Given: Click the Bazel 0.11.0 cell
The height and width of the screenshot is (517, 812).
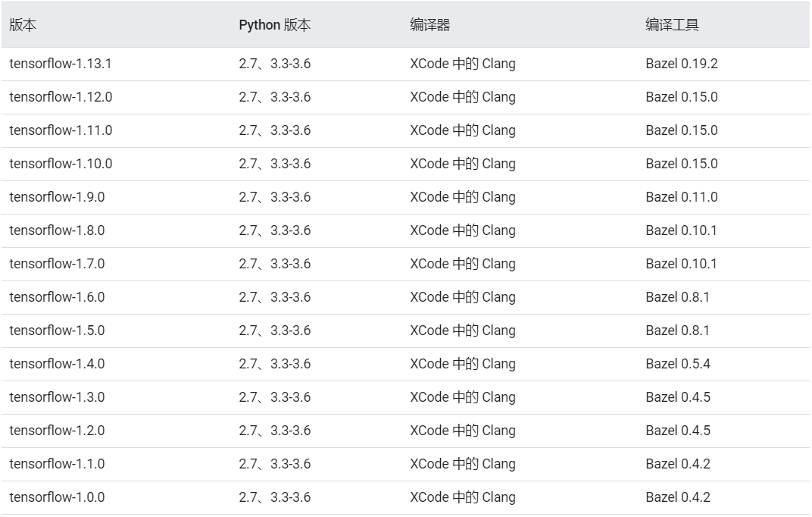Looking at the screenshot, I should coord(681,197).
